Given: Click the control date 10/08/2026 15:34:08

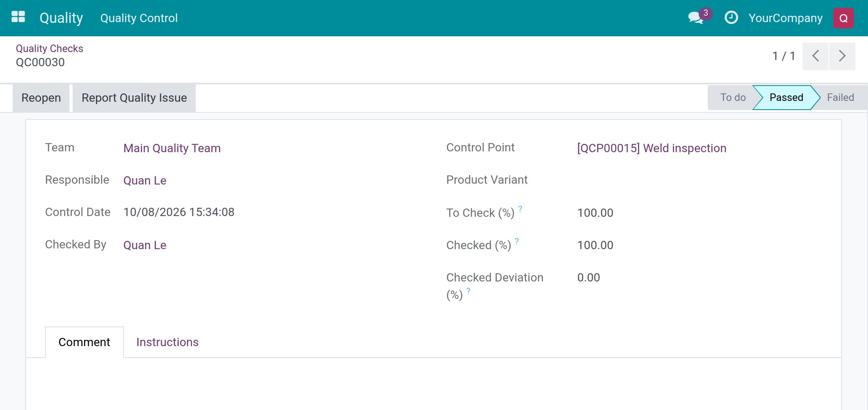Looking at the screenshot, I should [x=179, y=212].
